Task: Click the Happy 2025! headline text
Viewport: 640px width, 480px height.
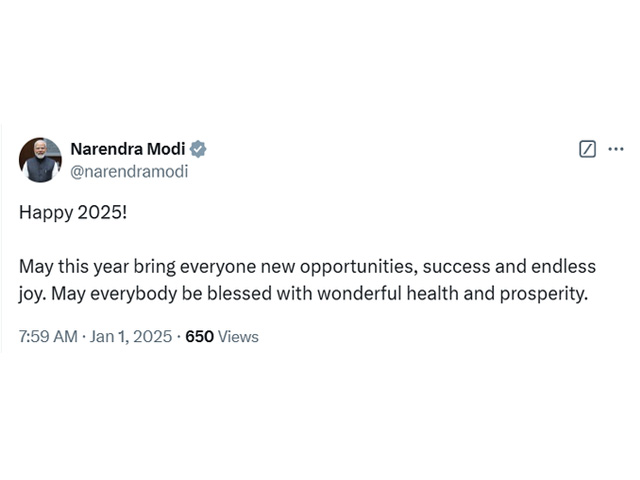Action: pos(73,213)
